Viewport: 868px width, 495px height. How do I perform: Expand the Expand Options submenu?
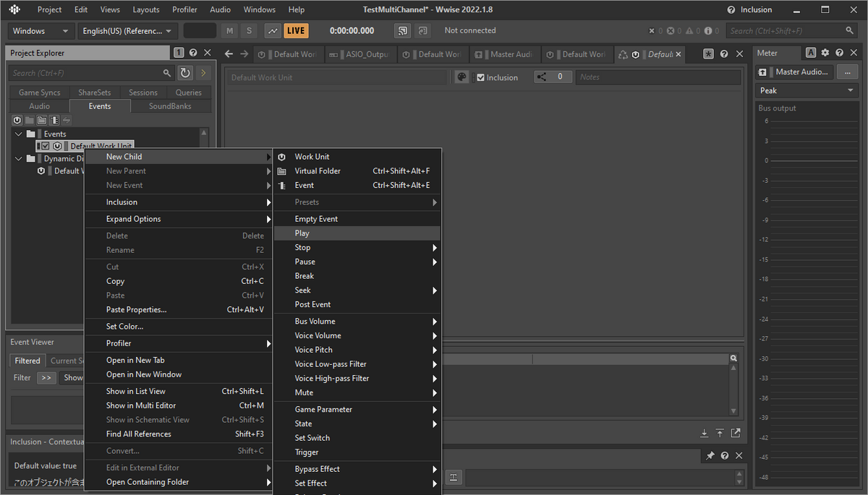[x=179, y=219]
